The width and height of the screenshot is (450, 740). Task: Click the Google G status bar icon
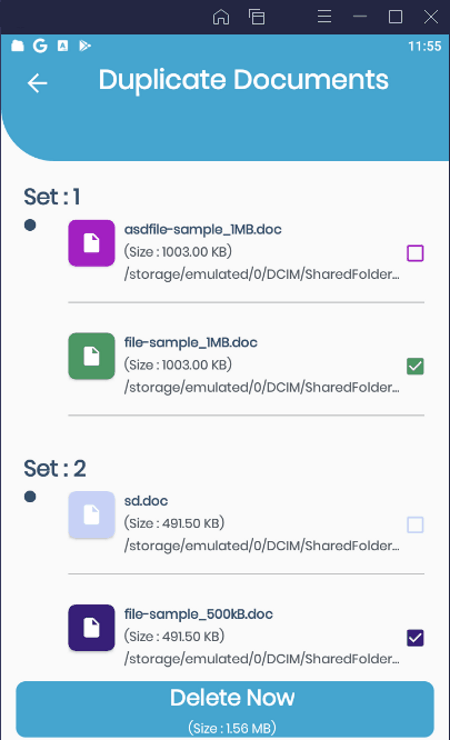40,46
